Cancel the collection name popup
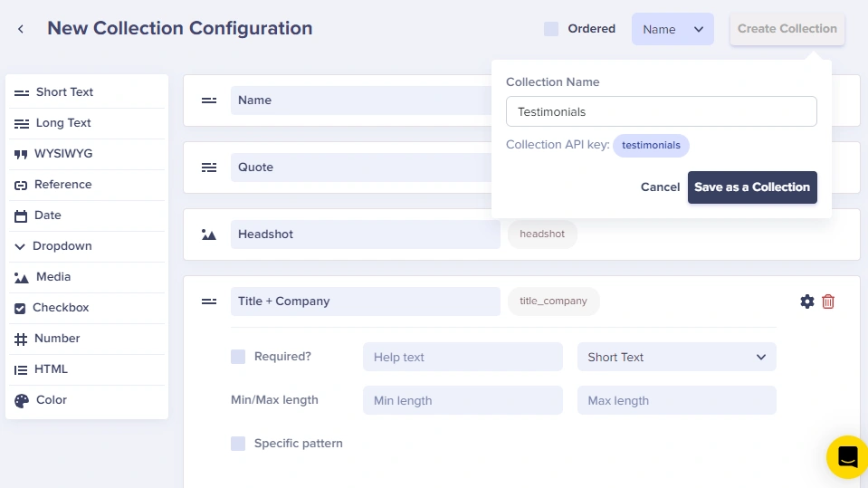Screen dimensions: 868x488 pos(660,187)
